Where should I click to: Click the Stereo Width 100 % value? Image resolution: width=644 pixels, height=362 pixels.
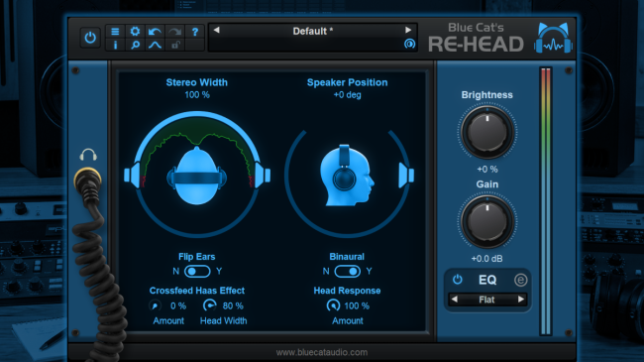click(197, 94)
